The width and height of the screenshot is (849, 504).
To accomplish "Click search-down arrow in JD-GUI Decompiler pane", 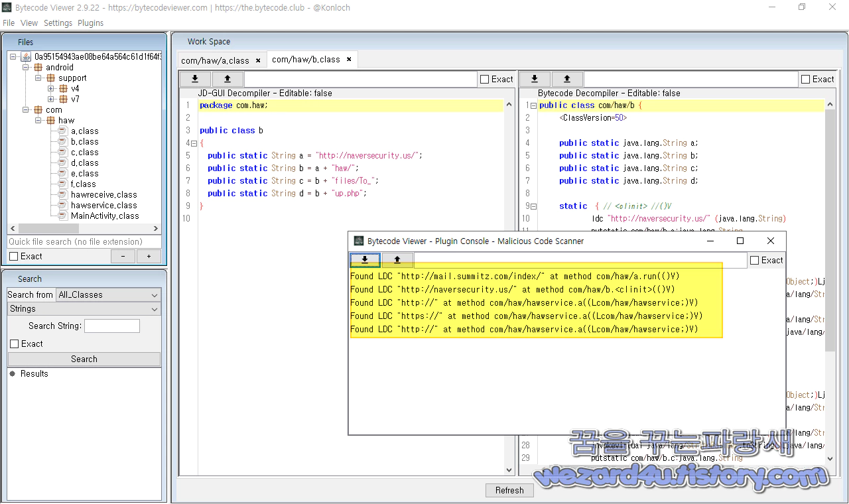I will pyautogui.click(x=195, y=79).
